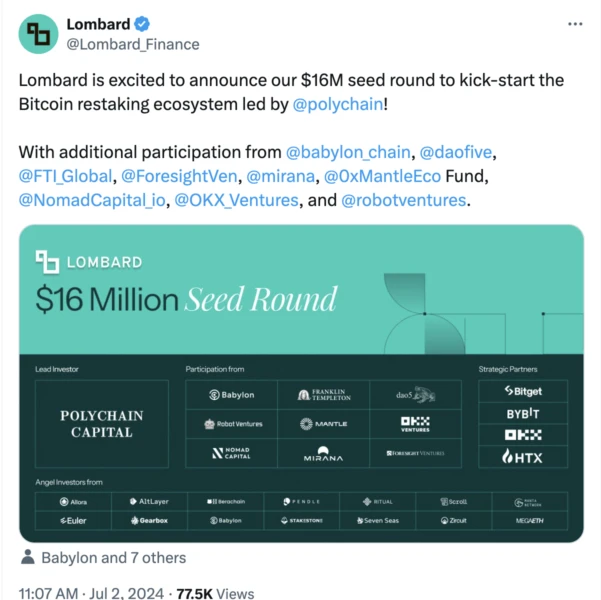
Task: Select the @ForesightVen mention
Action: tap(179, 176)
